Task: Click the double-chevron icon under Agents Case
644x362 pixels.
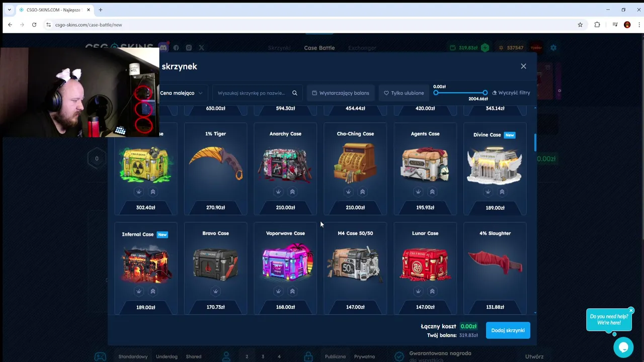Action: [x=432, y=192]
